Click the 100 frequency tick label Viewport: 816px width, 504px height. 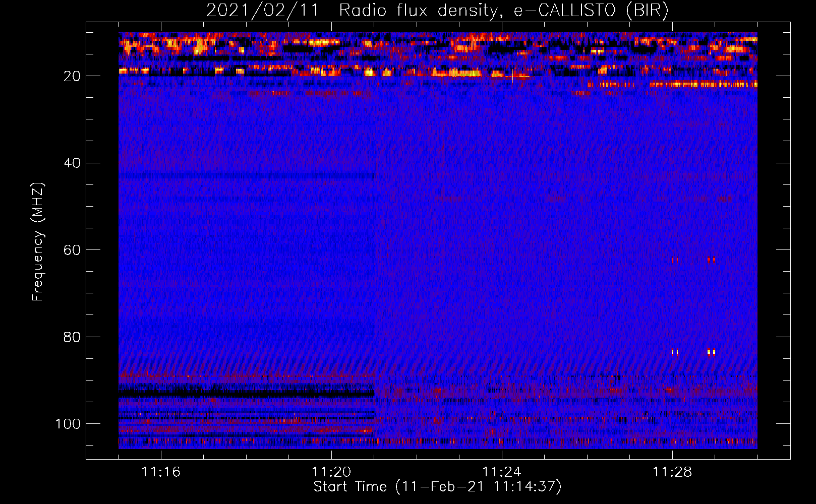click(x=68, y=424)
